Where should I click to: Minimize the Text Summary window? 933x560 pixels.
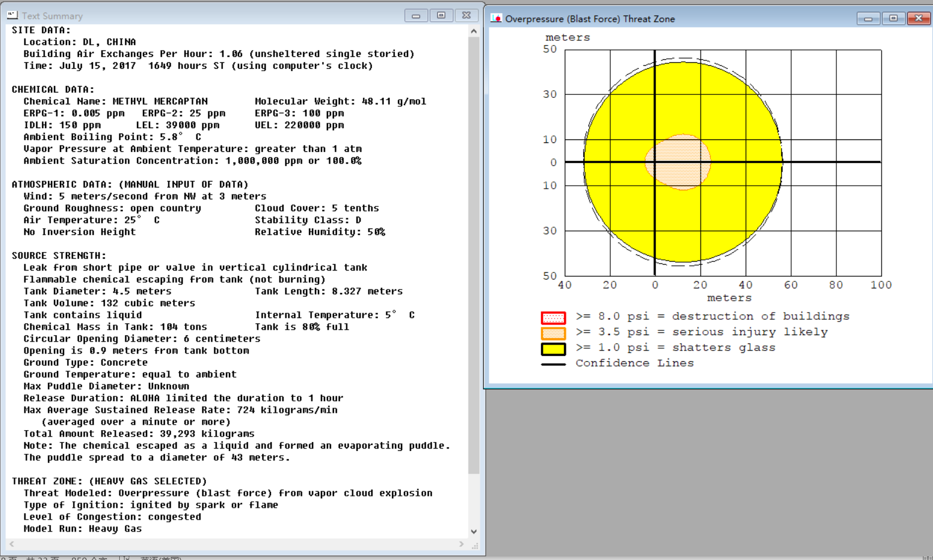(416, 15)
